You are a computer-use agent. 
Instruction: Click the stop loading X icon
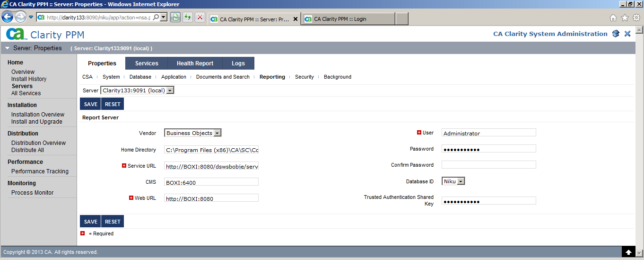click(x=200, y=18)
